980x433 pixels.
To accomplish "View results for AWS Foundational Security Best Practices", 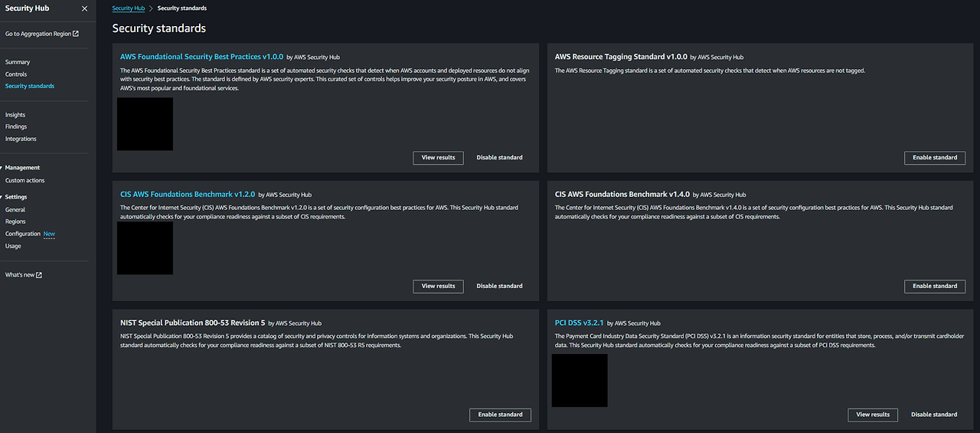I will click(439, 157).
